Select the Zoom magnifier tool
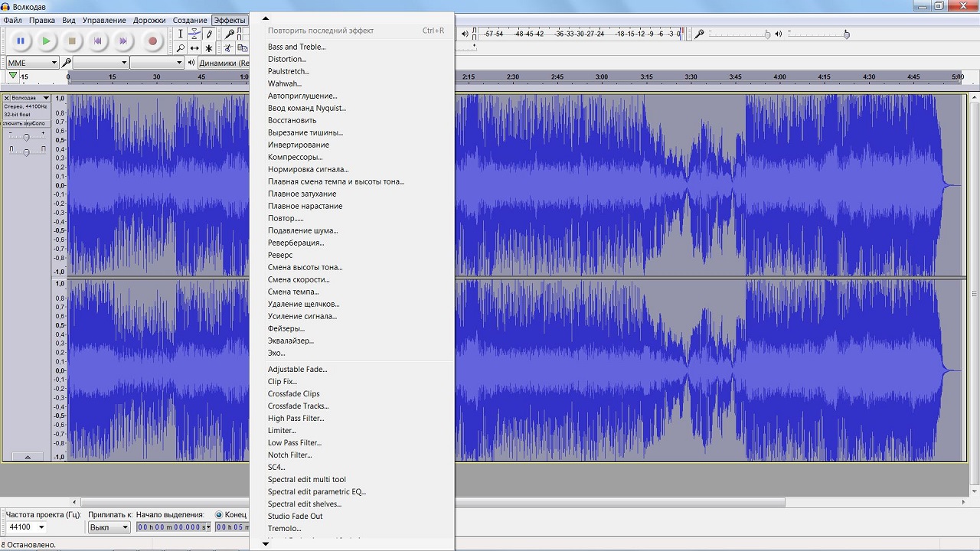 (x=180, y=48)
